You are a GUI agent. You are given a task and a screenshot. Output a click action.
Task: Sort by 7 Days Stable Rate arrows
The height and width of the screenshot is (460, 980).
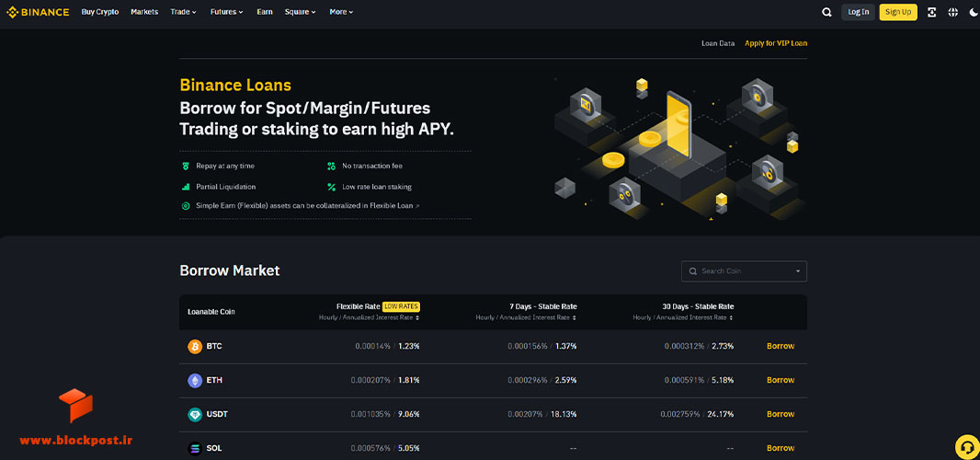(x=574, y=318)
